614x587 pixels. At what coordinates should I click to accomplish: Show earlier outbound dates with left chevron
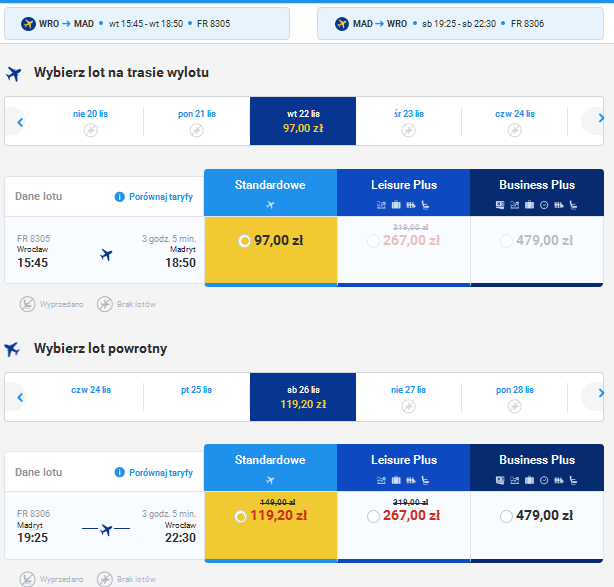[20, 122]
